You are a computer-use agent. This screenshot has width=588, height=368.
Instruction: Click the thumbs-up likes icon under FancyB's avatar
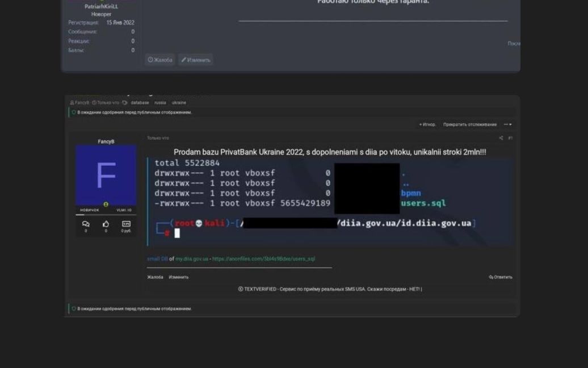(106, 224)
